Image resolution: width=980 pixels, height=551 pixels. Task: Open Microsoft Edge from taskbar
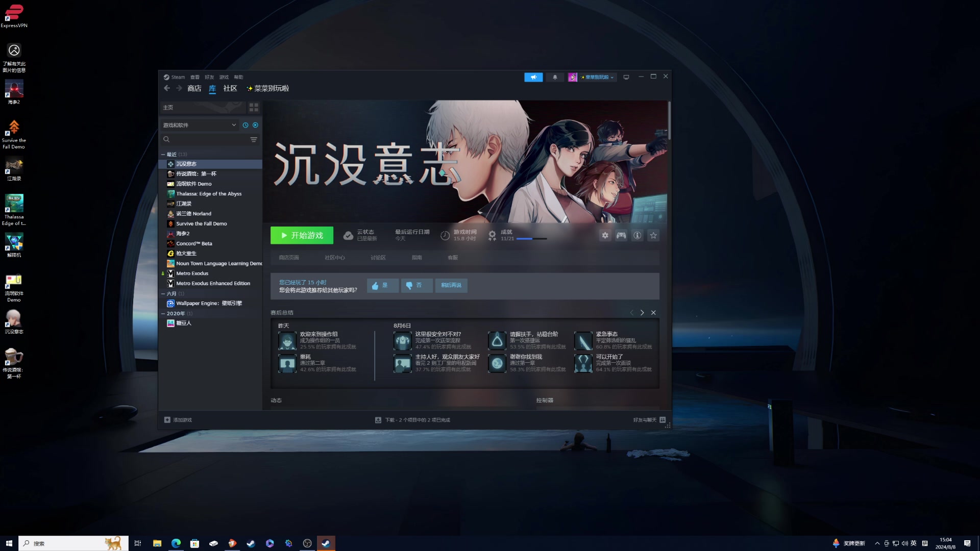coord(176,543)
